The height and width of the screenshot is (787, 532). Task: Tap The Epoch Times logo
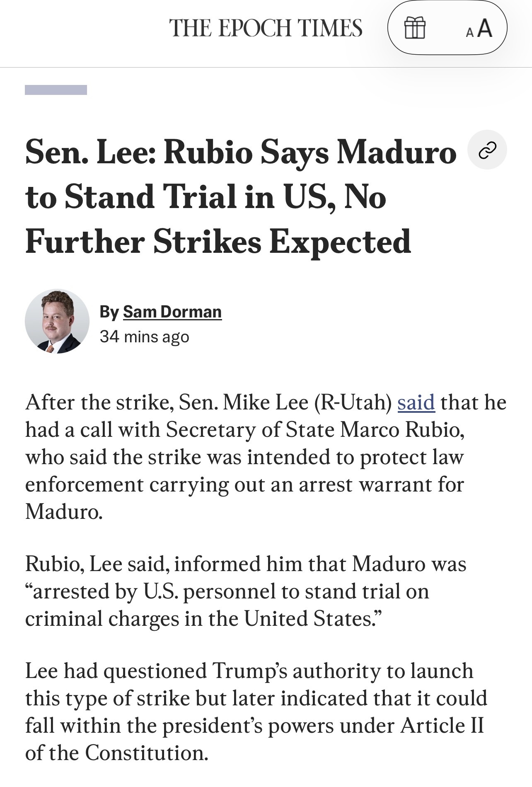coord(266,28)
